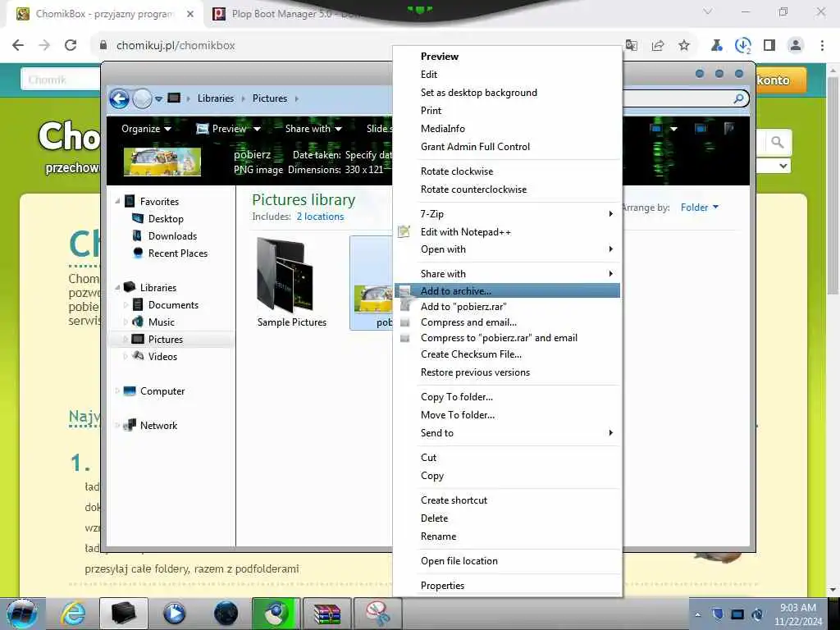840x630 pixels.
Task: Click the translate page icon
Action: [632, 46]
